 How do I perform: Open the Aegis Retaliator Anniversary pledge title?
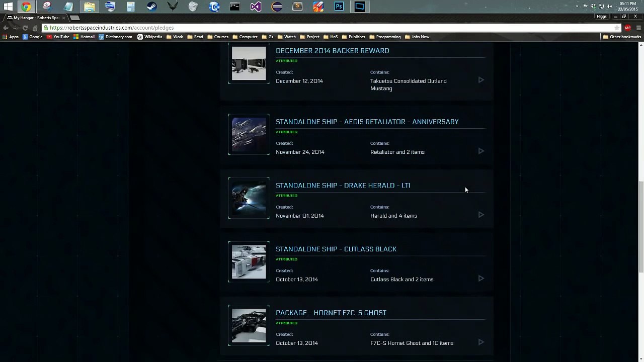(367, 122)
